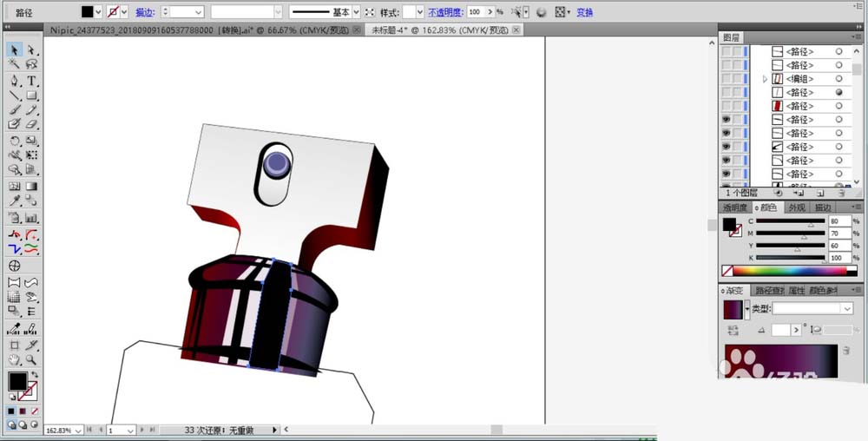Select the Zoom magnifier tool
868x441 pixels.
[31, 360]
